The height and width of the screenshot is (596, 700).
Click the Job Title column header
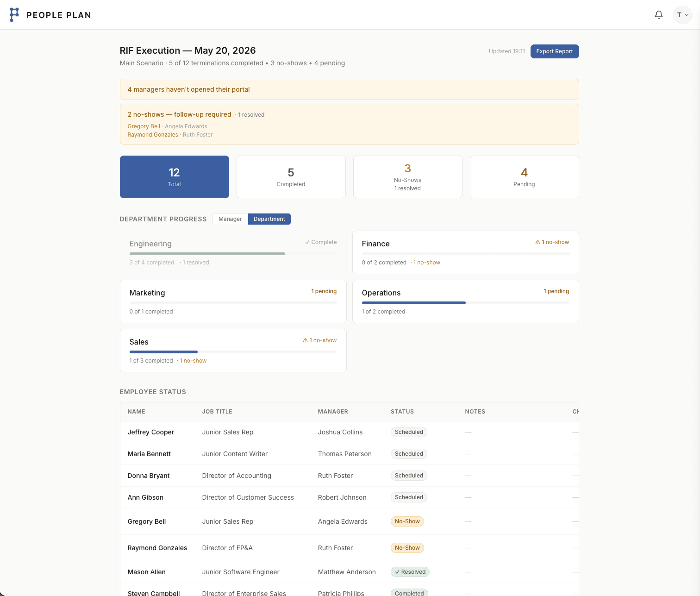(217, 412)
